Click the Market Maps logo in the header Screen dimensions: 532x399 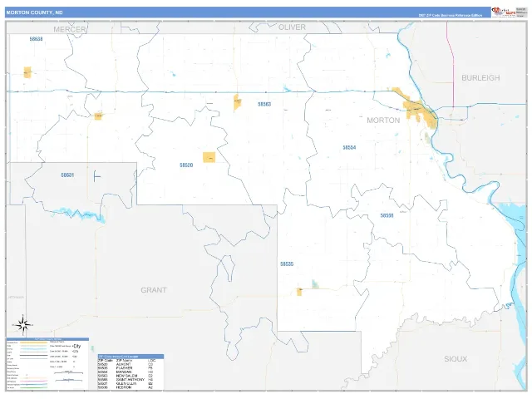[504, 12]
